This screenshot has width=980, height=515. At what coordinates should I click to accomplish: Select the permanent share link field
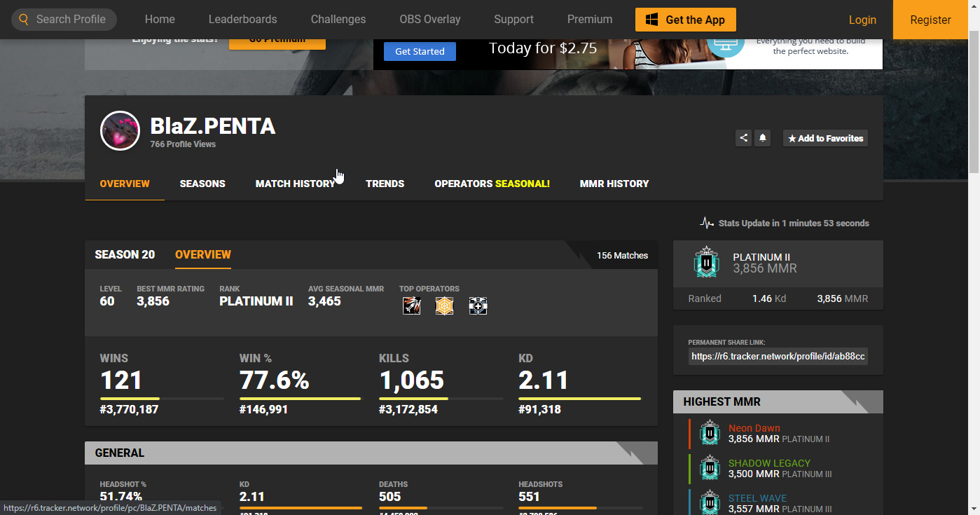778,357
